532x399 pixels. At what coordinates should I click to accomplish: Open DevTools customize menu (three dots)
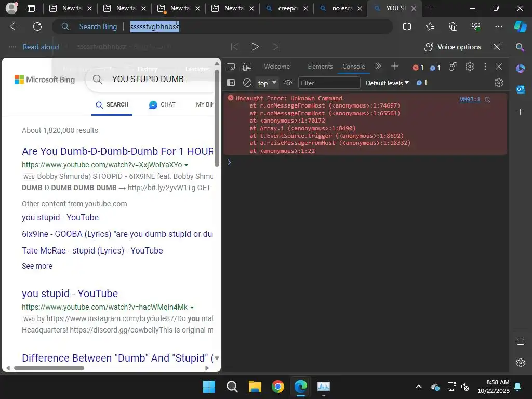[485, 66]
